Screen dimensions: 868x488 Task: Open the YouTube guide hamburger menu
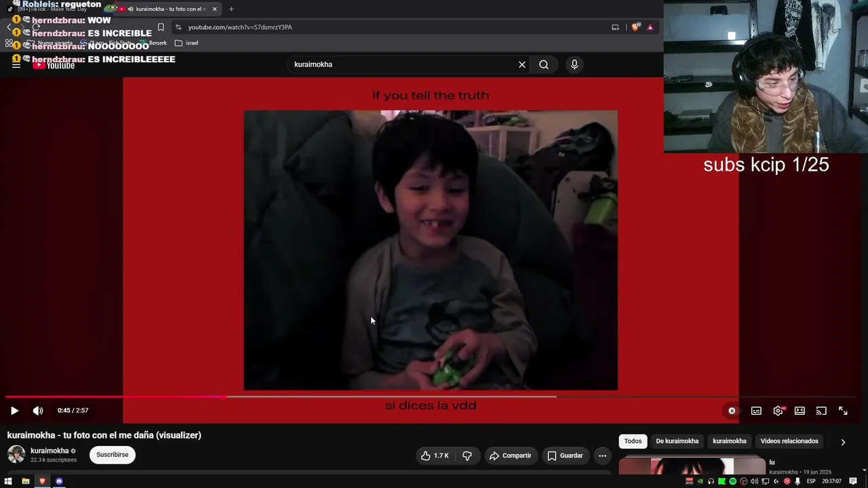point(16,64)
